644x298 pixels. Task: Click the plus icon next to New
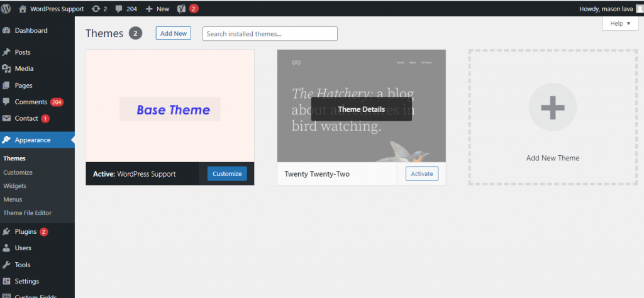(x=149, y=9)
